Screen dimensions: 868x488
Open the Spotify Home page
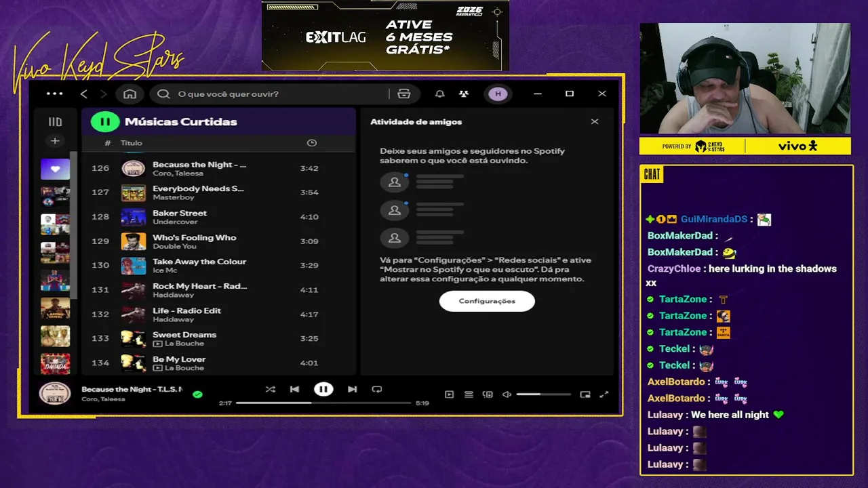pyautogui.click(x=130, y=94)
